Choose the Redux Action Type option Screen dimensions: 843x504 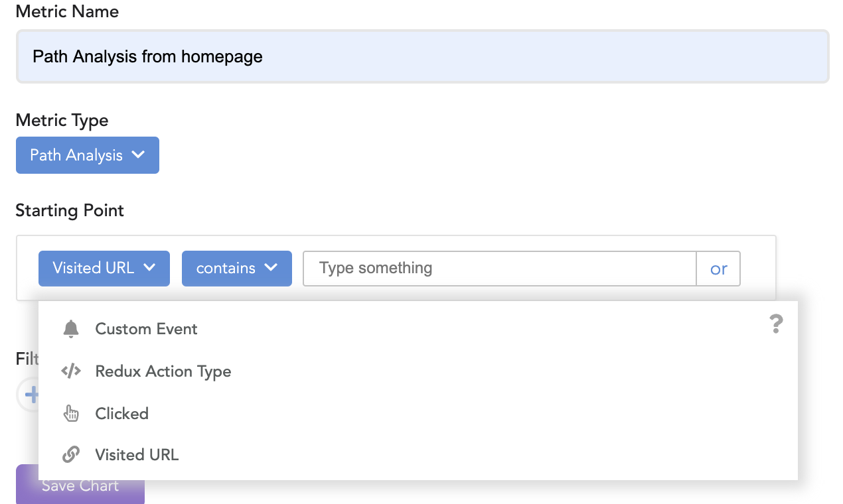(x=163, y=371)
